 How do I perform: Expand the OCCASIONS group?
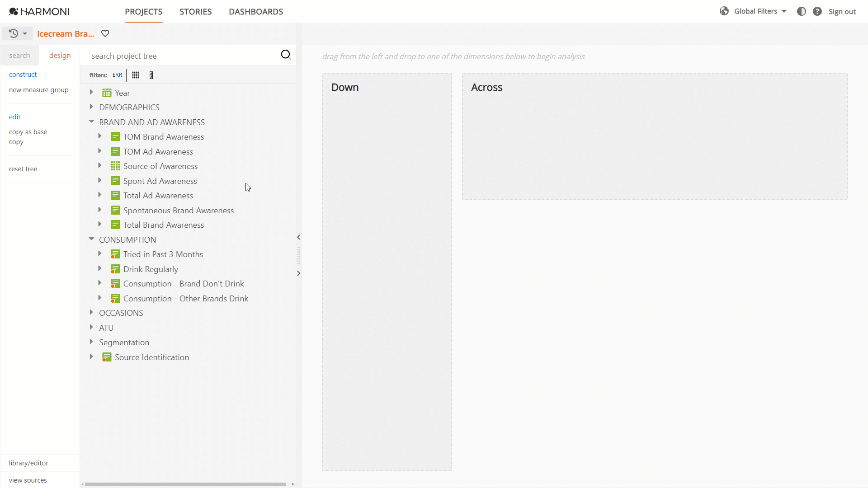click(x=91, y=312)
